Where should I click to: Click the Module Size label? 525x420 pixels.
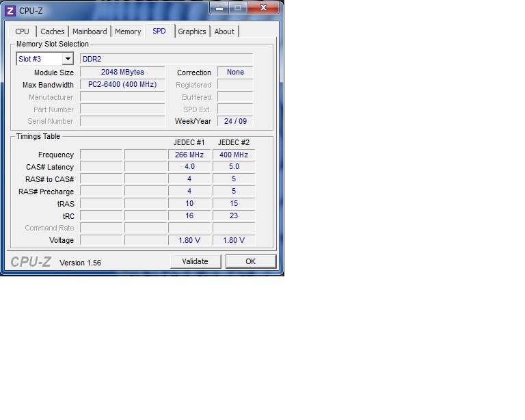coord(54,73)
